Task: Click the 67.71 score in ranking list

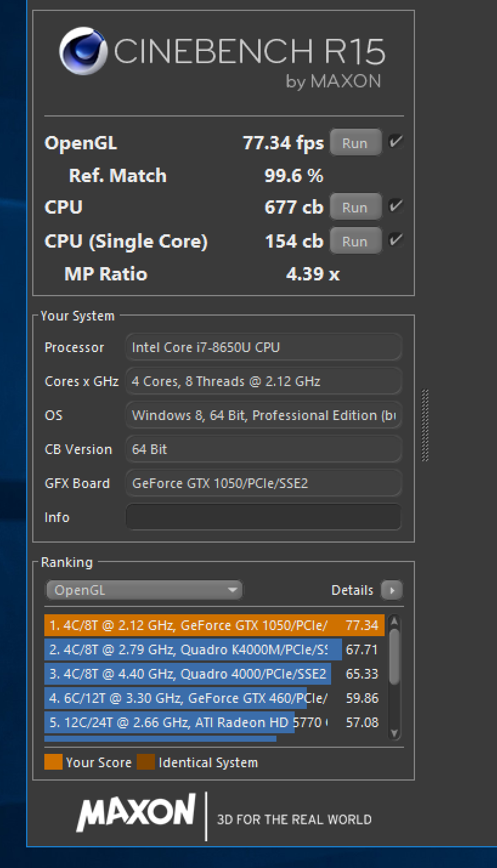Action: [362, 649]
